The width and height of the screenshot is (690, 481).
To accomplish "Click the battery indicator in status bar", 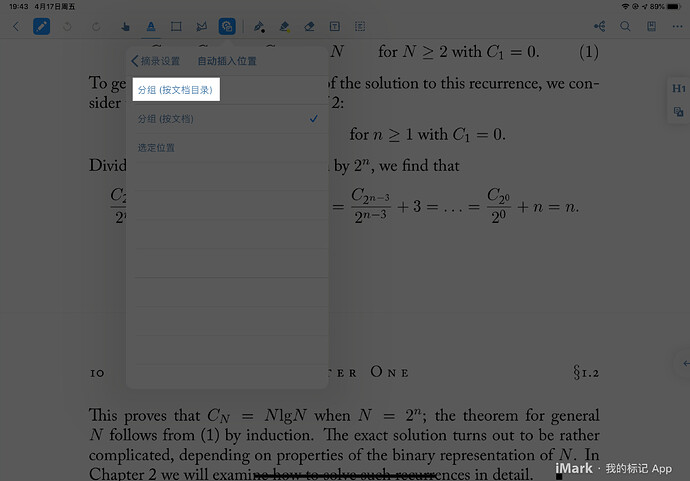I will click(674, 7).
